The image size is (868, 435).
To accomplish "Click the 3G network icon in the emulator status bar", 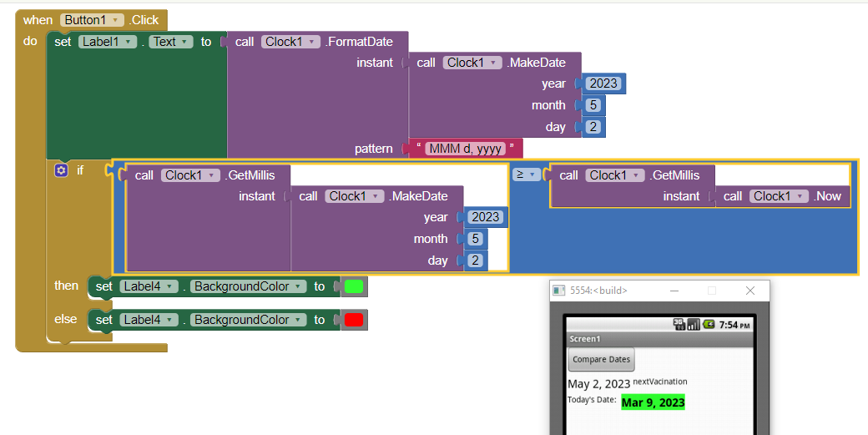I will pos(679,324).
